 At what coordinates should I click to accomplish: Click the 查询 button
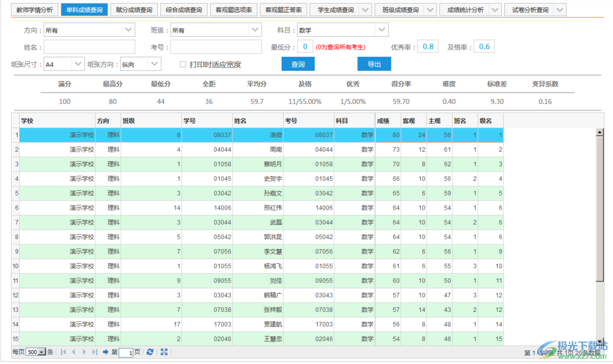point(298,64)
